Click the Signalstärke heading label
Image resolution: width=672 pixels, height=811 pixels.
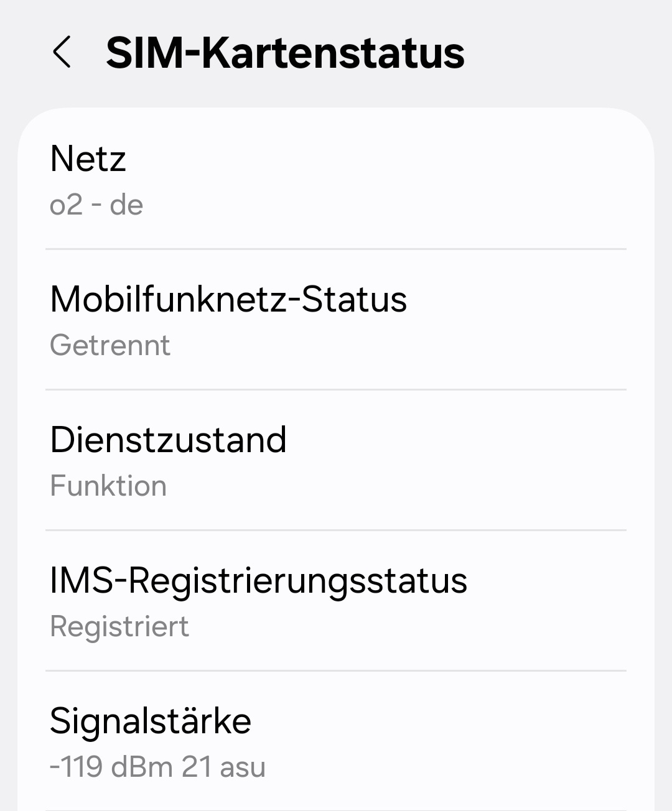(x=151, y=721)
